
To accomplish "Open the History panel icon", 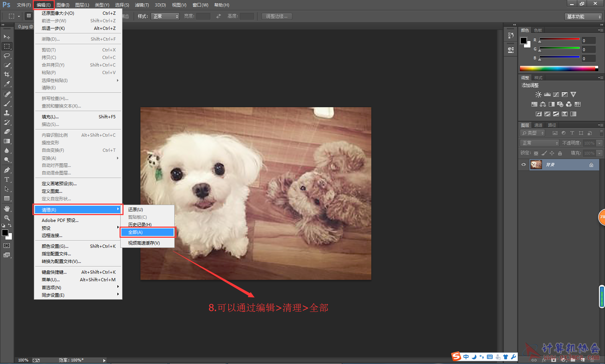I will [x=511, y=36].
